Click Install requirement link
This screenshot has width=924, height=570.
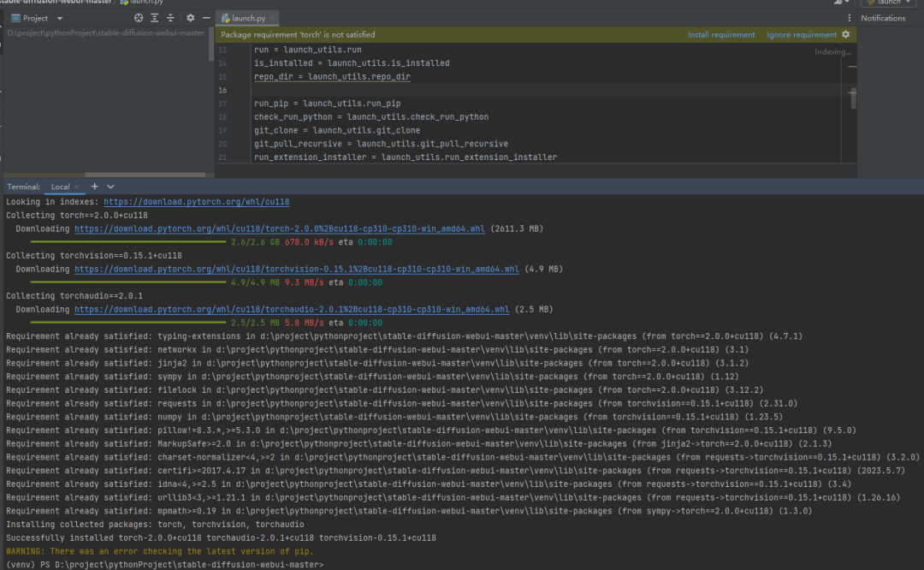(x=721, y=35)
